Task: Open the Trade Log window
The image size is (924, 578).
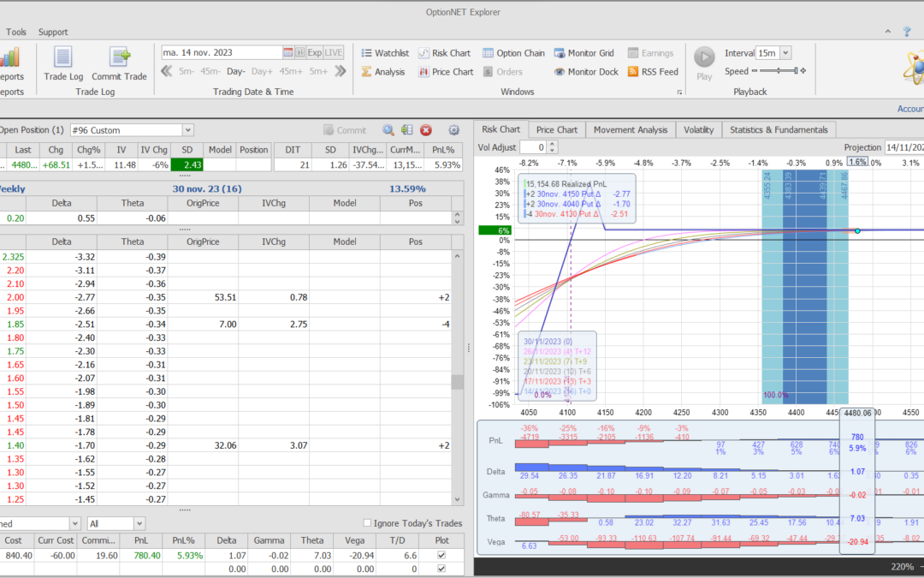Action: [62, 63]
